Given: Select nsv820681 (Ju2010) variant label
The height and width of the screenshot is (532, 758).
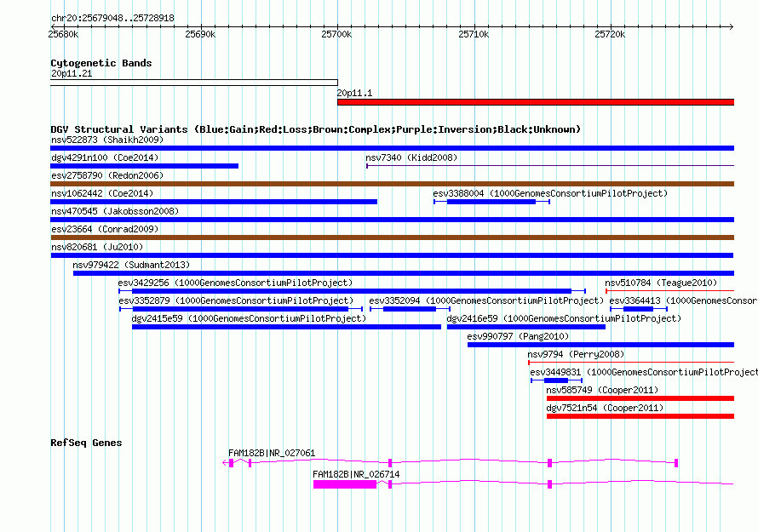Looking at the screenshot, I should coord(97,247).
